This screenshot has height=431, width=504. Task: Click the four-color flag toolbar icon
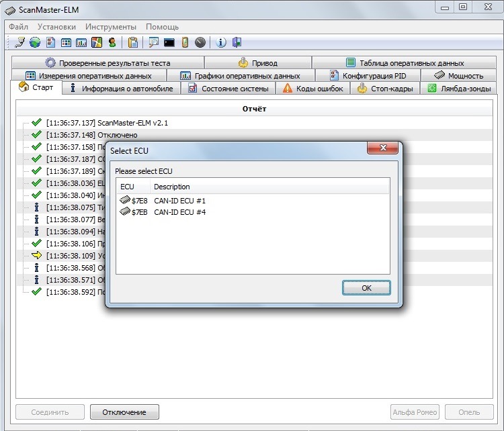point(96,42)
